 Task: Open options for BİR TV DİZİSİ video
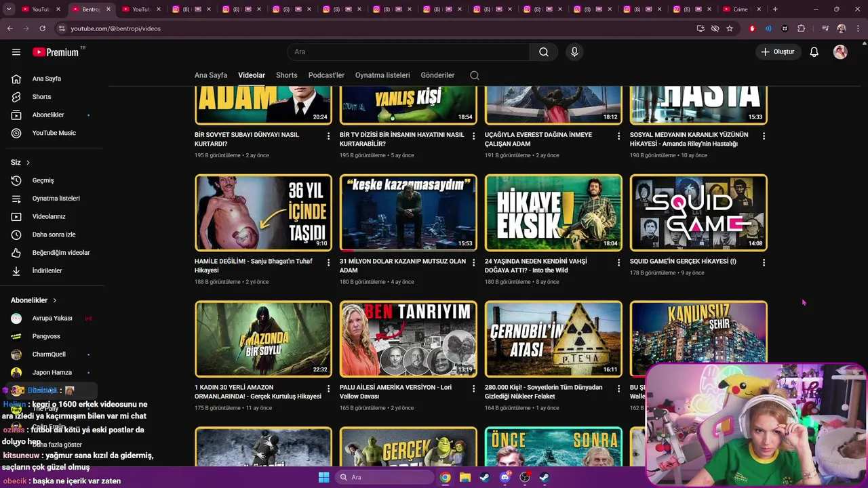pos(473,136)
